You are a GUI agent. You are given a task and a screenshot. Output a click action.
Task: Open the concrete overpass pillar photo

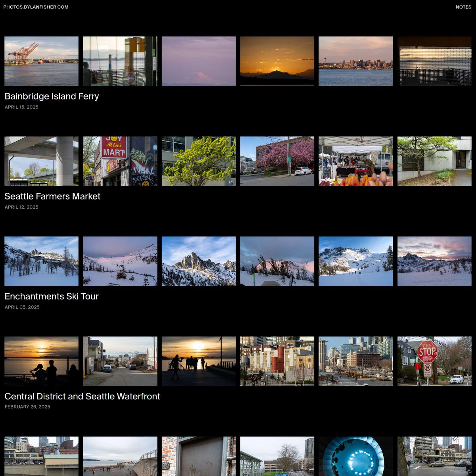[x=41, y=161]
